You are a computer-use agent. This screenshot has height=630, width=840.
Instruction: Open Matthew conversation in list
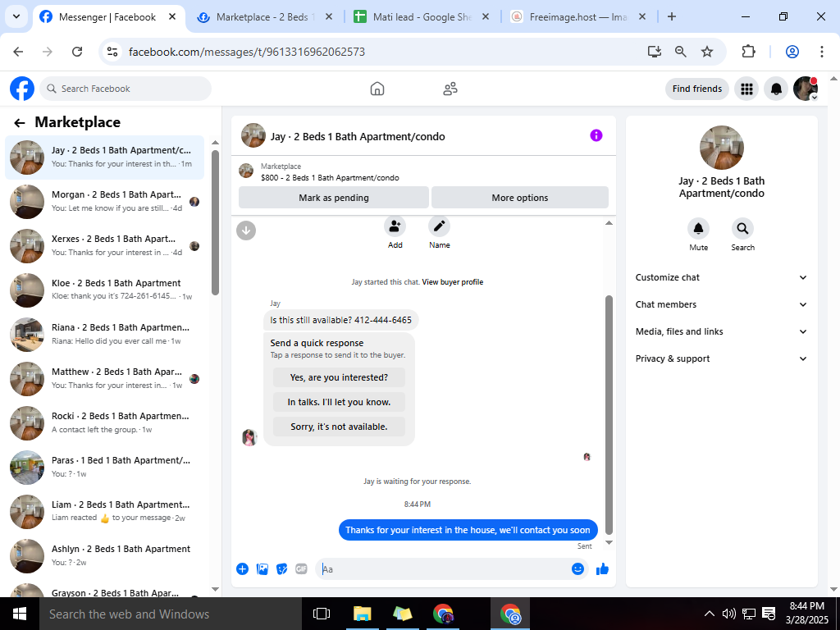pos(105,379)
